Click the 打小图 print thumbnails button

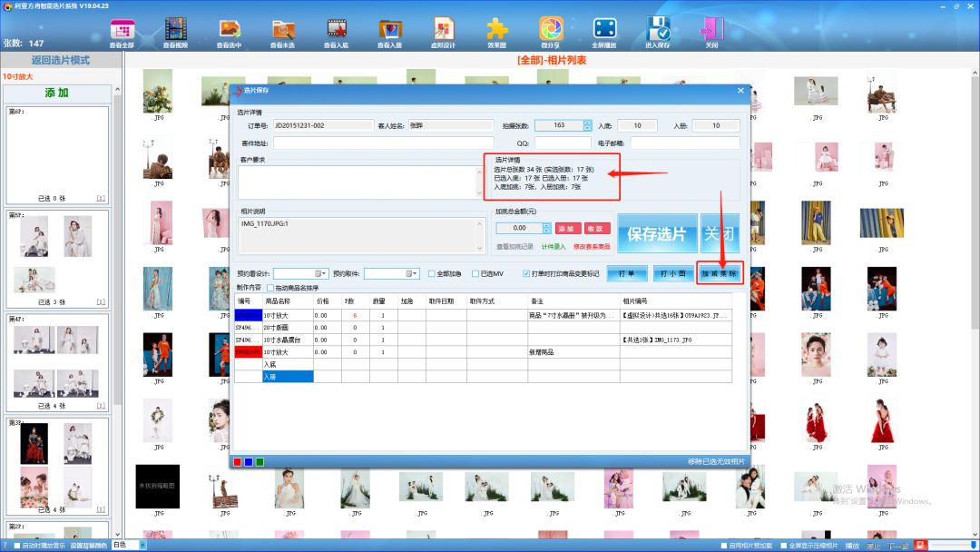pos(673,274)
